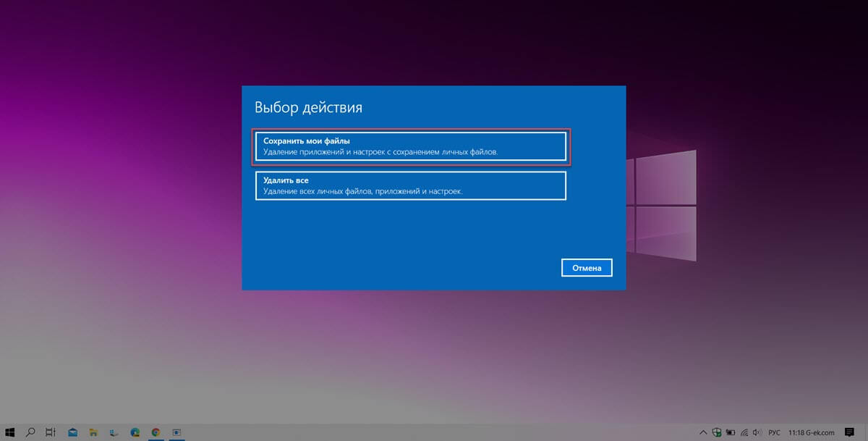
Task: Open taskbar Search magnifier
Action: click(x=30, y=432)
